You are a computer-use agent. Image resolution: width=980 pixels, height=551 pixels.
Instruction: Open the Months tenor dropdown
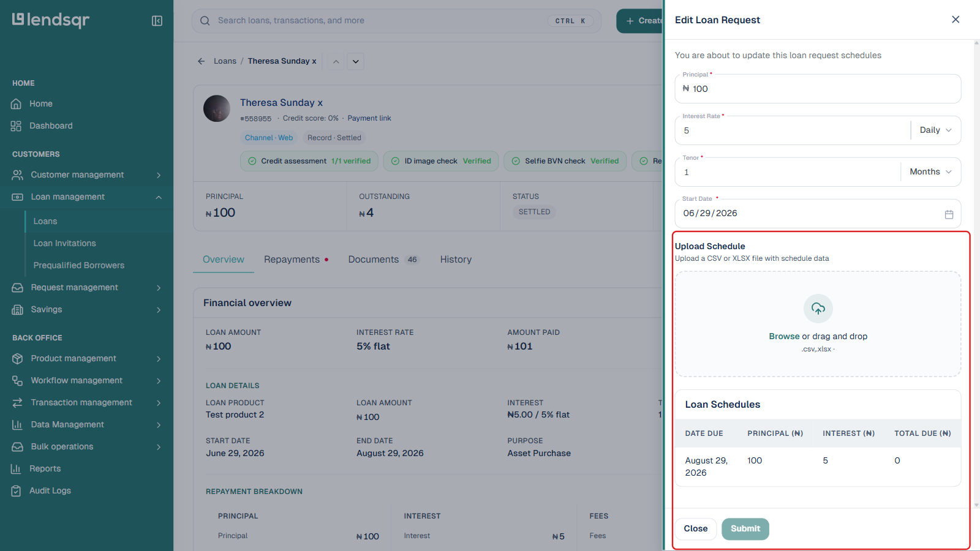click(930, 172)
